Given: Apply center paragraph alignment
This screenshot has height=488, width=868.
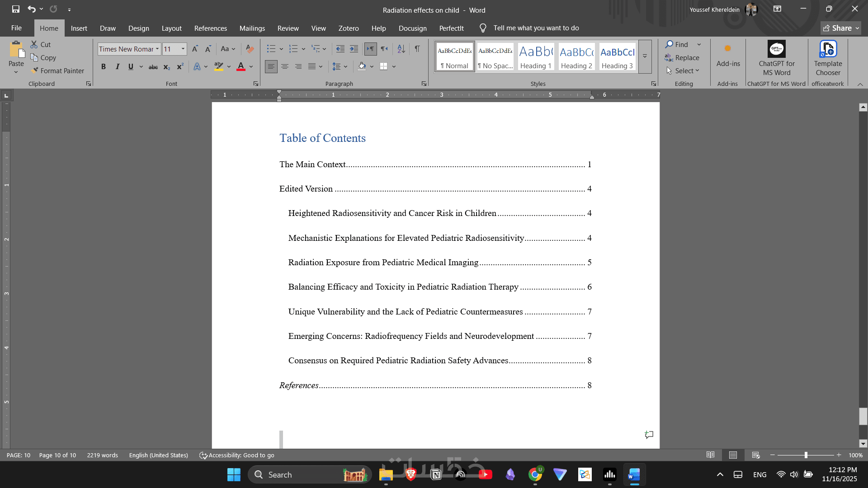Looking at the screenshot, I should 285,66.
